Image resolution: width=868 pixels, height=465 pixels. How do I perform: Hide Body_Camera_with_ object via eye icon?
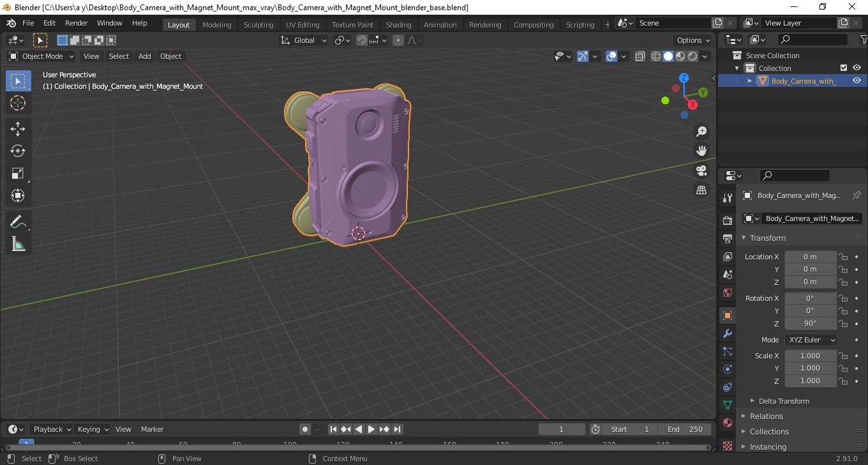click(857, 80)
